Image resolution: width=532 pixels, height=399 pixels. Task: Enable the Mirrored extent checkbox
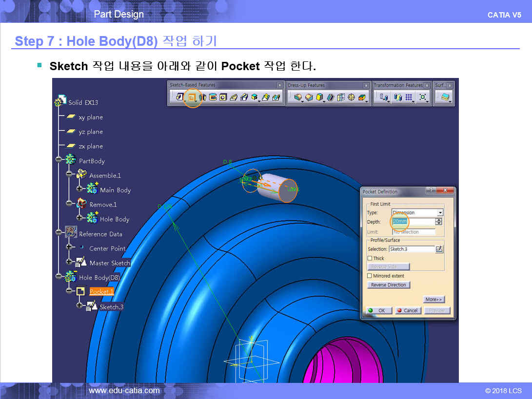tap(370, 276)
